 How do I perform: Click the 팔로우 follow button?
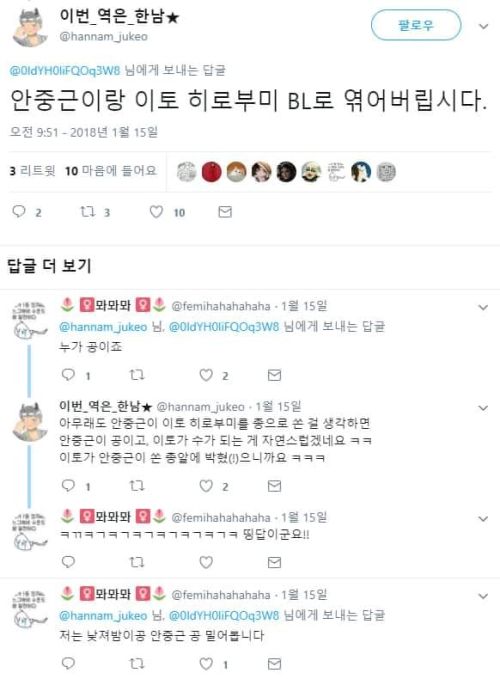[416, 26]
